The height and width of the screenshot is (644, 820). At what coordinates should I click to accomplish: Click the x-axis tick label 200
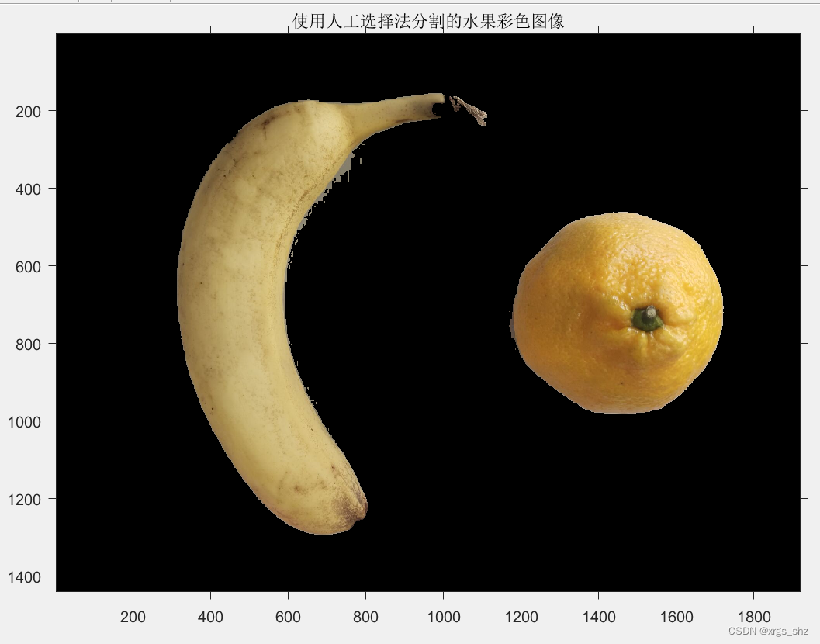(133, 617)
